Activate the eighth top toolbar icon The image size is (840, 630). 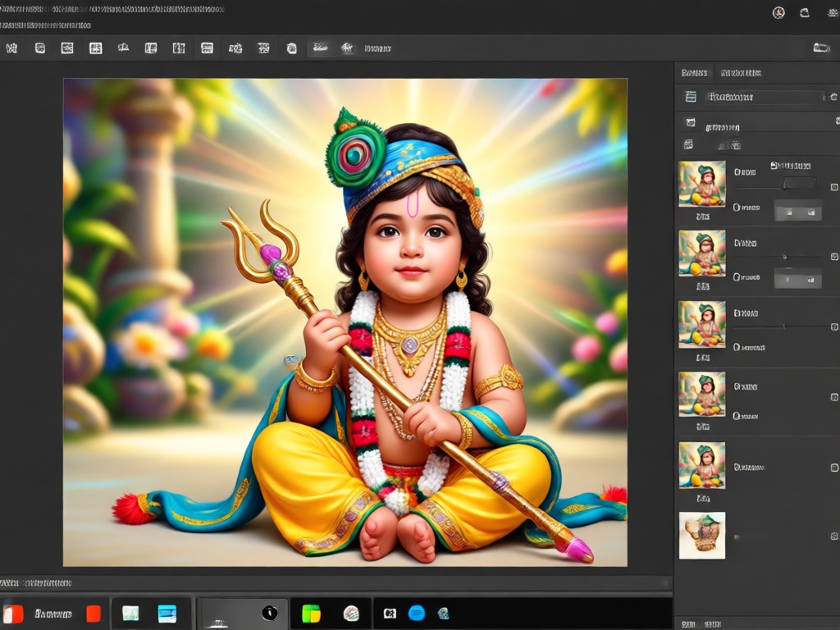(207, 48)
